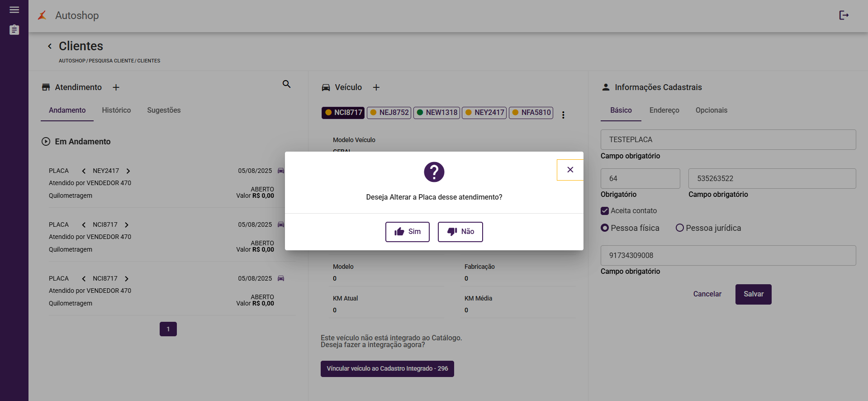Close the plate change dialog
The height and width of the screenshot is (401, 868).
click(570, 170)
